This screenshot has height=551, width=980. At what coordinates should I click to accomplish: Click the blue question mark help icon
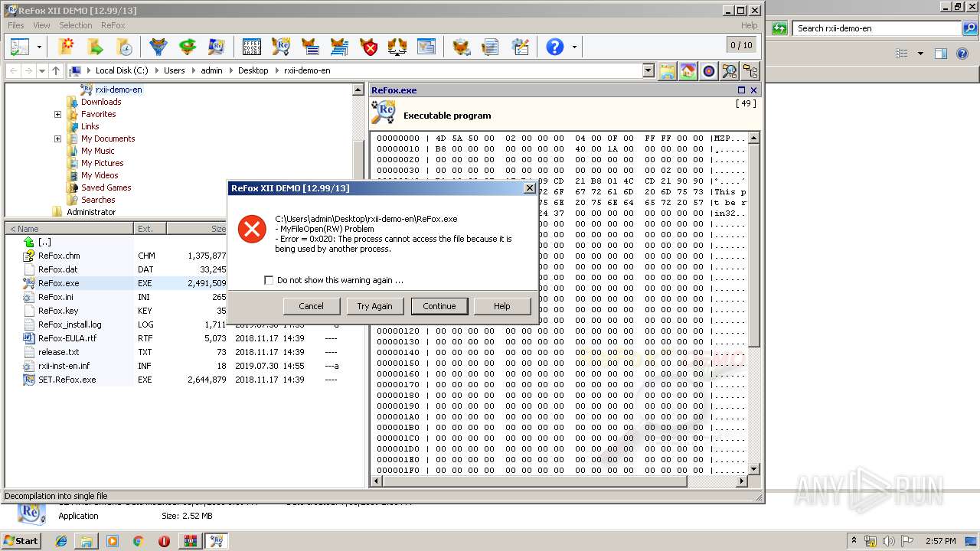pos(555,47)
